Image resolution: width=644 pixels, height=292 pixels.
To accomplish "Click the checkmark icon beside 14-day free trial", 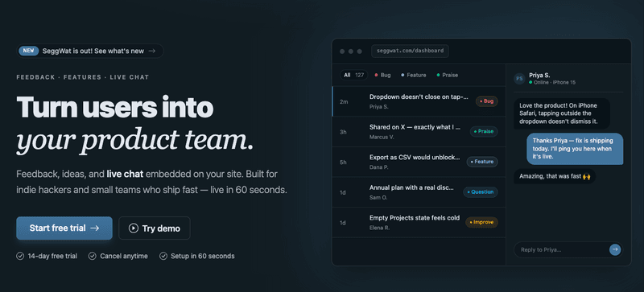I will tap(20, 257).
